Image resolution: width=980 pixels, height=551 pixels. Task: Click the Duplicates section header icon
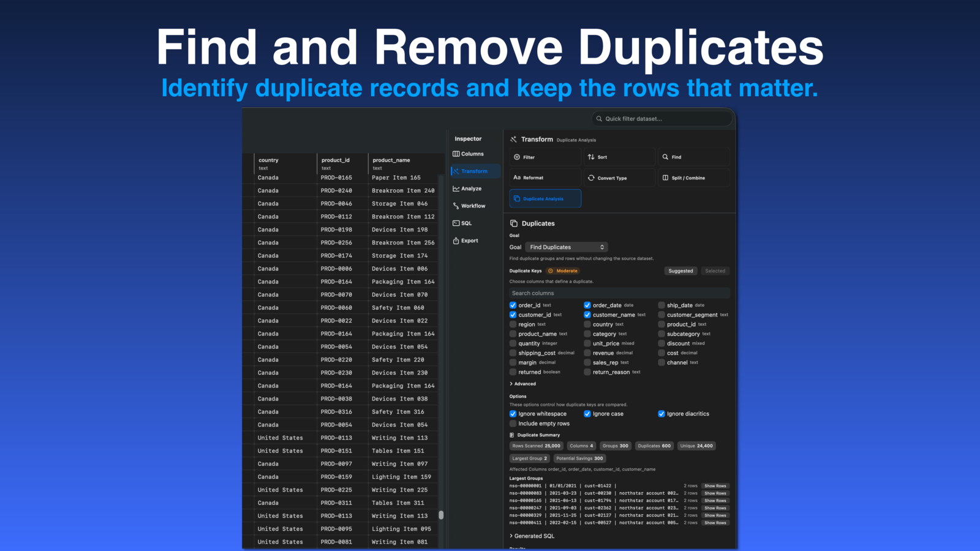pyautogui.click(x=514, y=223)
